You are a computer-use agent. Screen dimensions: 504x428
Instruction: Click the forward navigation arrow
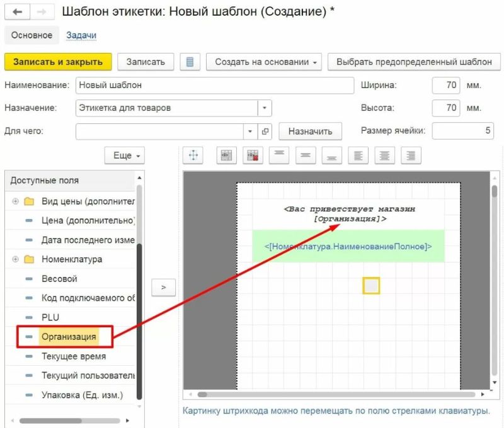(x=42, y=12)
